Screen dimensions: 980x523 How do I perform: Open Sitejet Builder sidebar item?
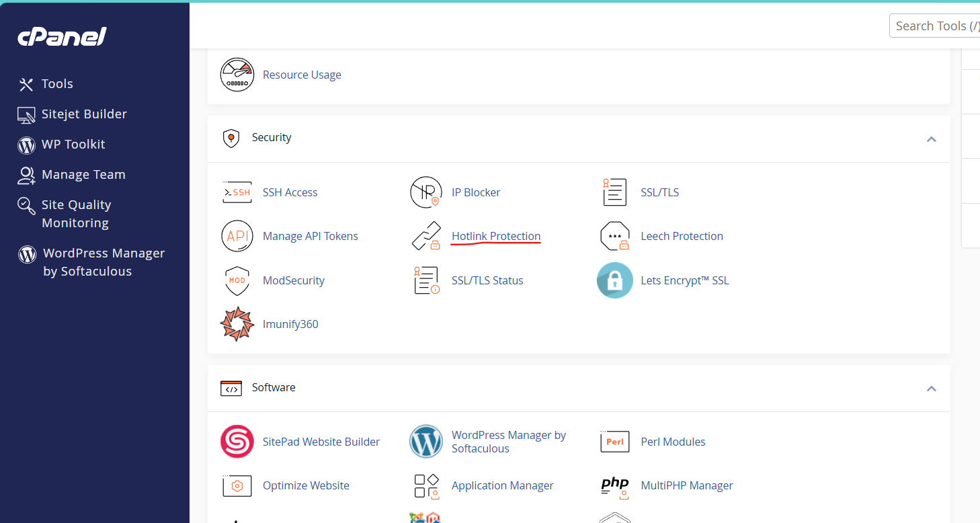click(x=84, y=114)
